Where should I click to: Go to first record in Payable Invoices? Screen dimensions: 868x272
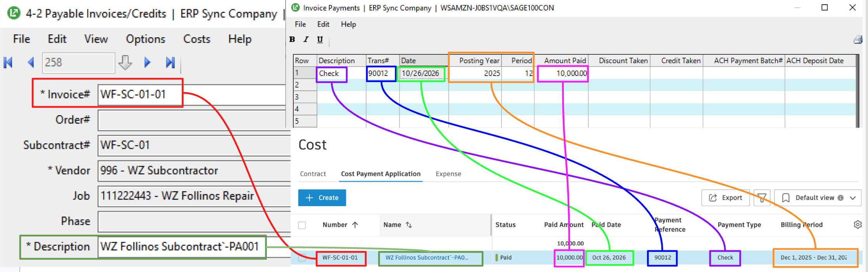pos(8,62)
